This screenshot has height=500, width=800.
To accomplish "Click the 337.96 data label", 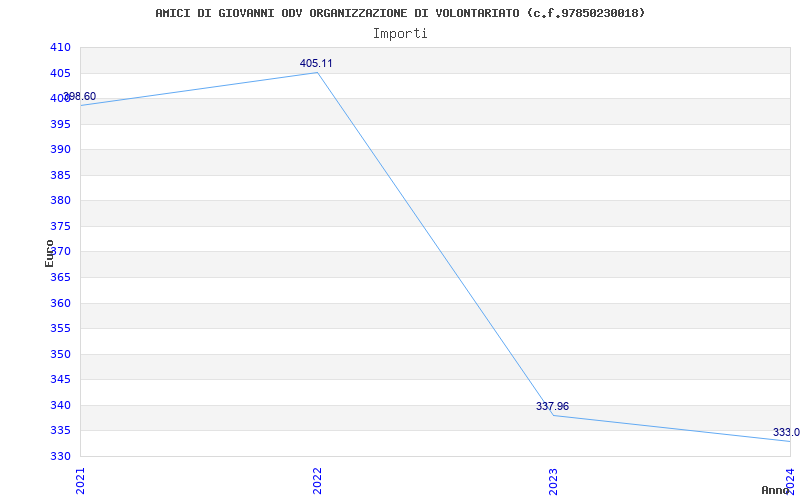I will tap(552, 406).
